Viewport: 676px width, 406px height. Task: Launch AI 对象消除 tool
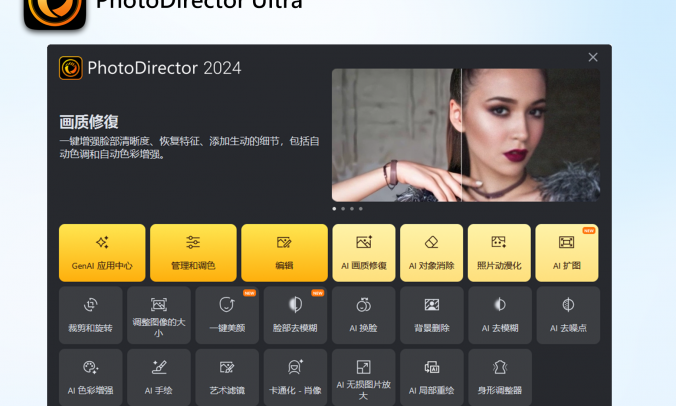pyautogui.click(x=432, y=253)
